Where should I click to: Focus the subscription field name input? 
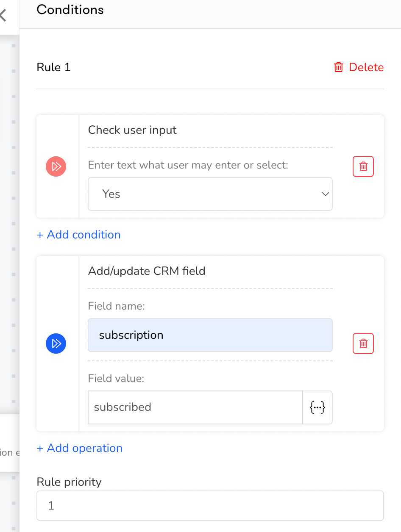coord(210,335)
